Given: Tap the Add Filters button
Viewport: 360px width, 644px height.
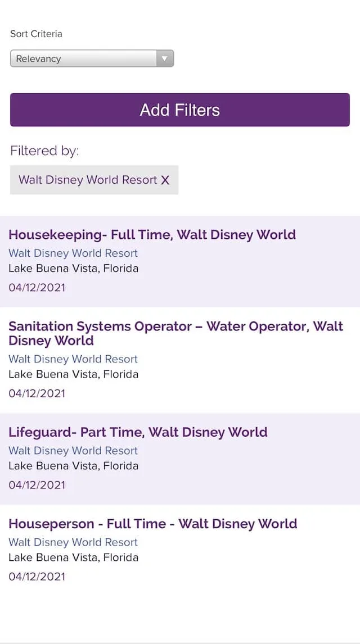Looking at the screenshot, I should [x=180, y=110].
